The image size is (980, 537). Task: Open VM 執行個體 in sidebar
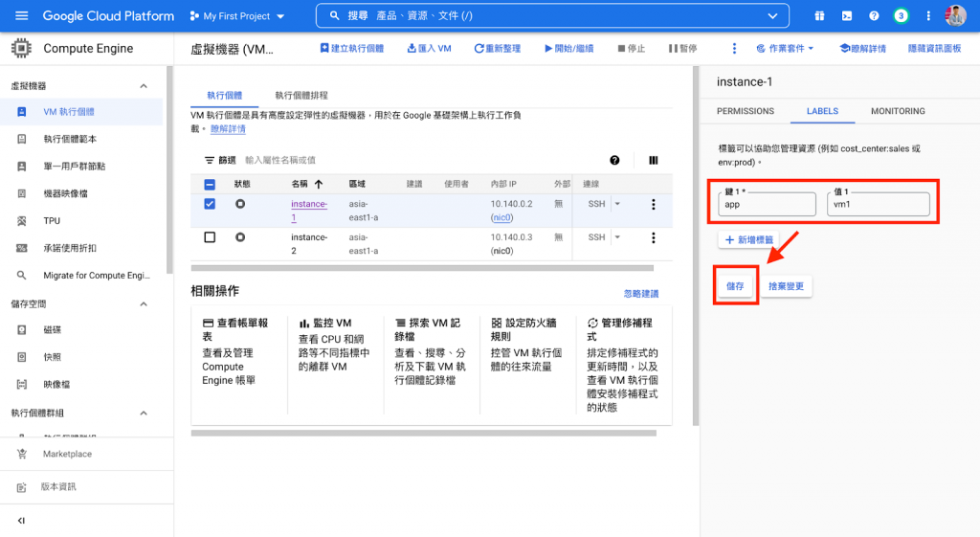click(x=81, y=112)
